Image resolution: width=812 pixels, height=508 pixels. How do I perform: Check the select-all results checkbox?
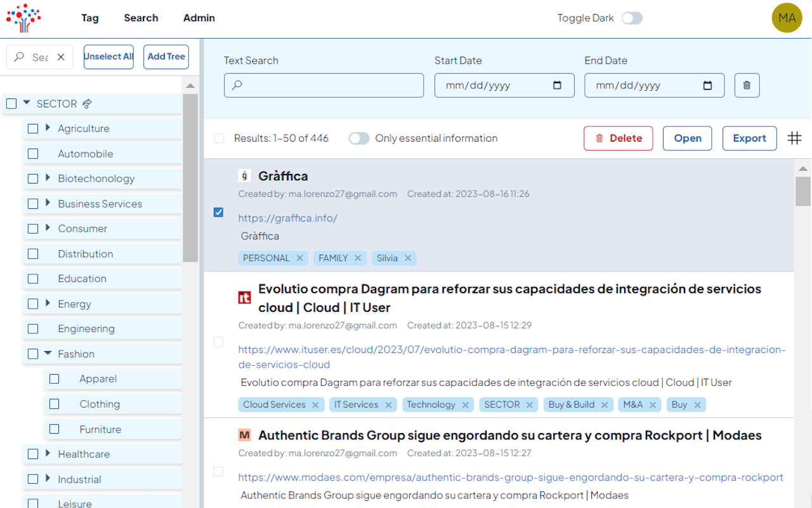(219, 138)
